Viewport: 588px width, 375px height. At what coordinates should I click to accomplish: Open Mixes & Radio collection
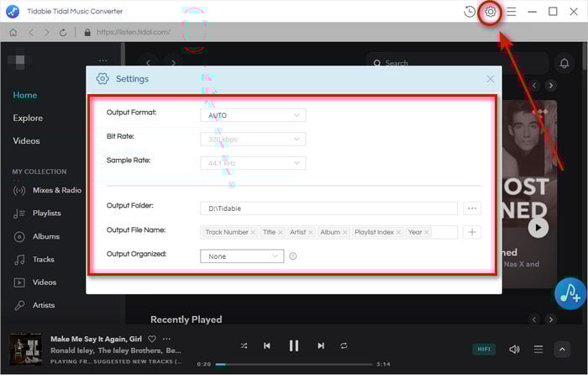point(47,190)
